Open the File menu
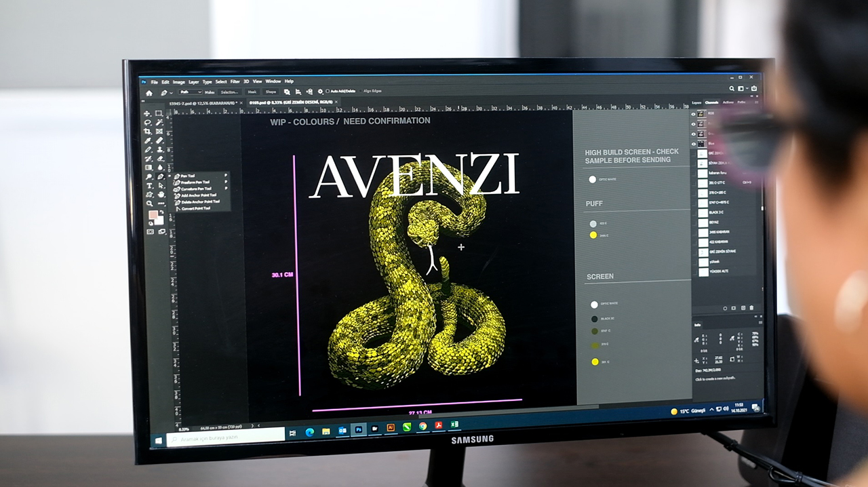868x487 pixels. click(154, 82)
